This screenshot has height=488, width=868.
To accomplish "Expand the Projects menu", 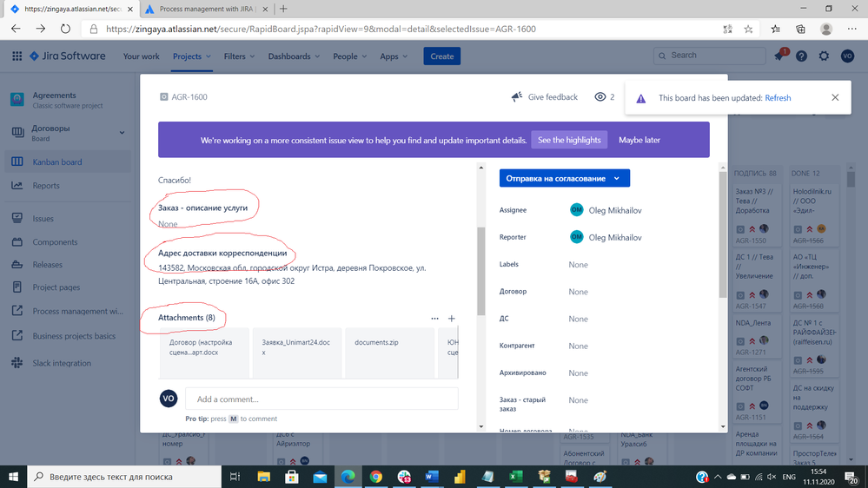I will 191,56.
